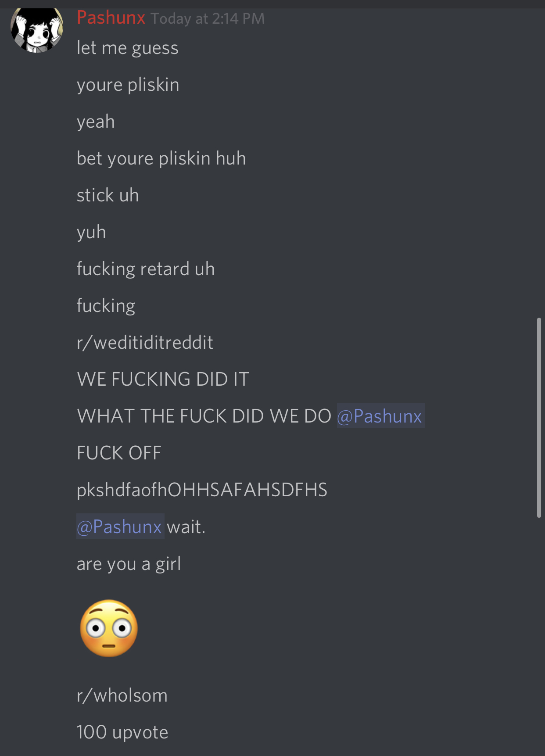Click the 'yeah' message
This screenshot has height=756, width=545.
point(96,122)
